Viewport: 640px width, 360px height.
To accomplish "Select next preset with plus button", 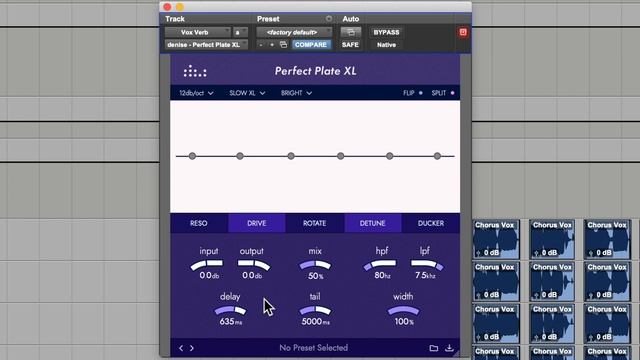I will pos(272,44).
